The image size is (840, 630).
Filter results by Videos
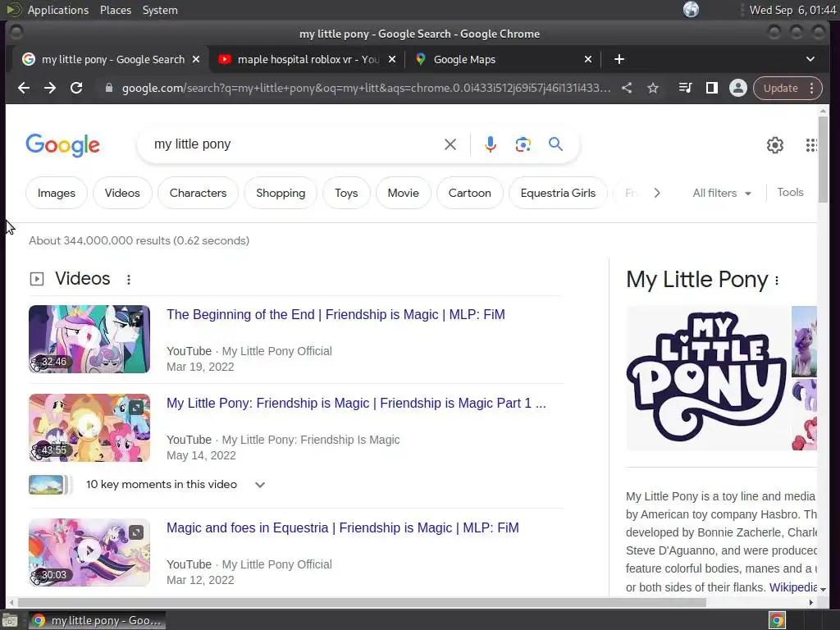click(122, 193)
